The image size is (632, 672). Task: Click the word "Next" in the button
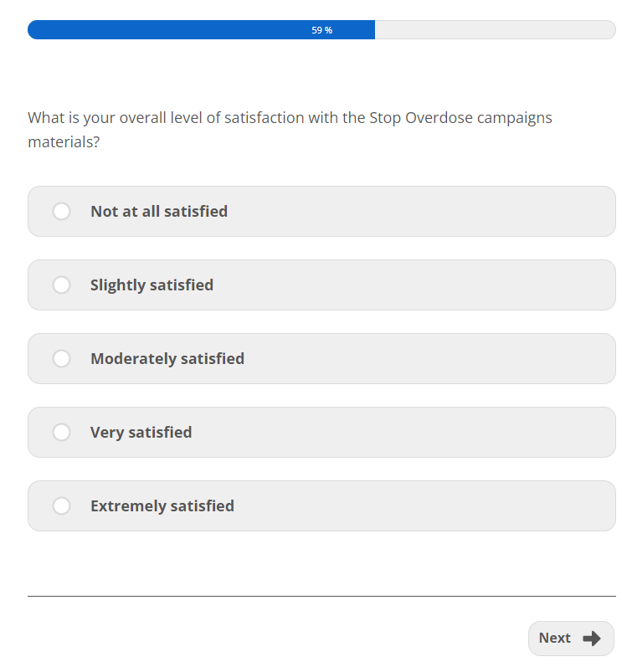coord(554,639)
